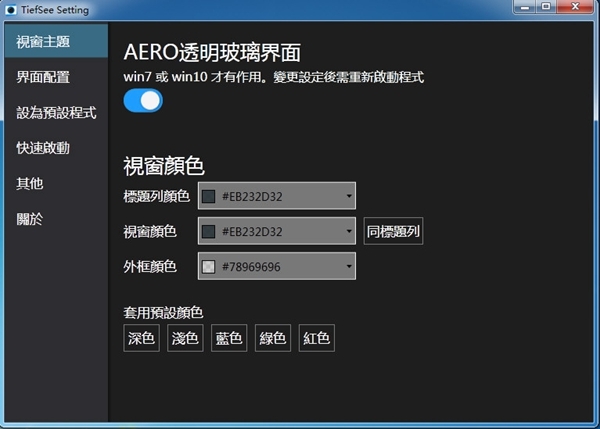
Task: Select the 其他 tab
Action: click(56, 183)
